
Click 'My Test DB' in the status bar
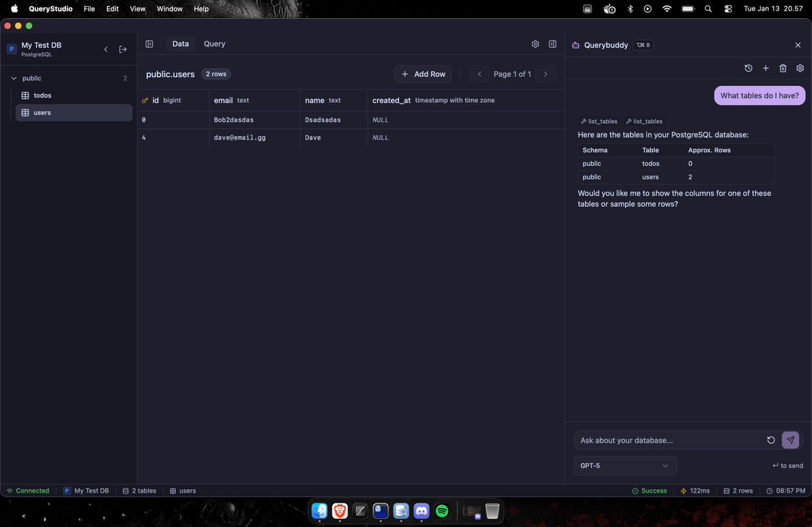tap(86, 490)
